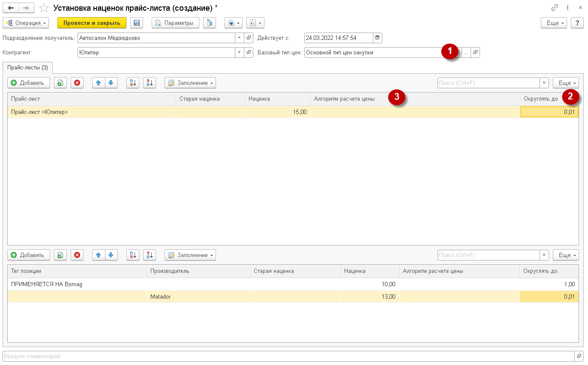
Task: Open the Автосалон Медведково record via open icon
Action: tap(249, 38)
